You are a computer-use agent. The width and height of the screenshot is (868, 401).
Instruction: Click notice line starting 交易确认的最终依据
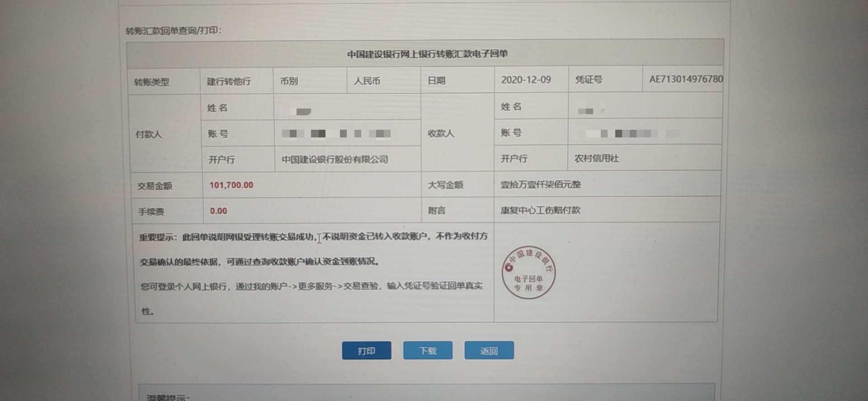259,261
